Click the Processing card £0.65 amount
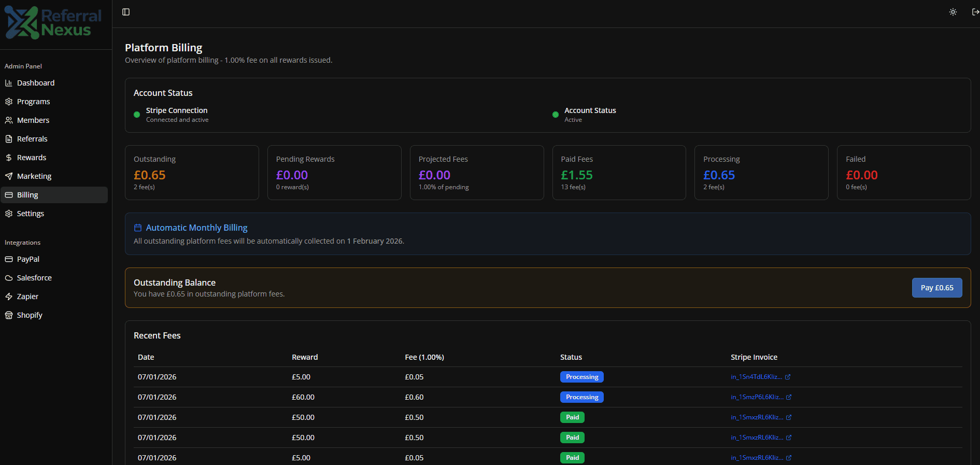The width and height of the screenshot is (980, 465). [719, 175]
